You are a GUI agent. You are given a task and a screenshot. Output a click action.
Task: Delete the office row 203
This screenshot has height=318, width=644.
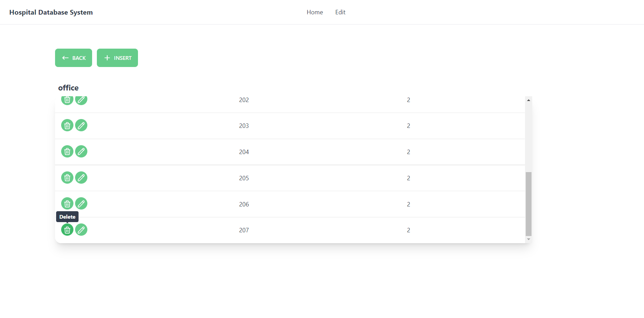[67, 125]
